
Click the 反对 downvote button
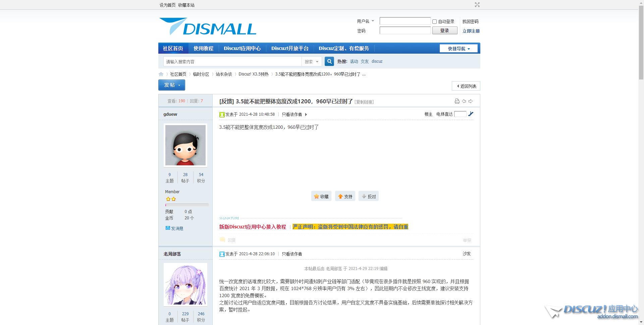click(369, 196)
